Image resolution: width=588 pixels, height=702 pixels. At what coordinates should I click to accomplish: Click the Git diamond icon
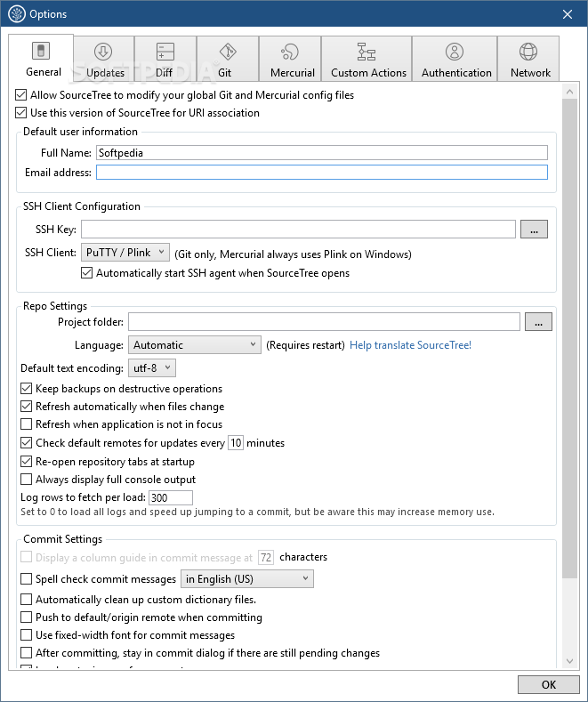[228, 52]
